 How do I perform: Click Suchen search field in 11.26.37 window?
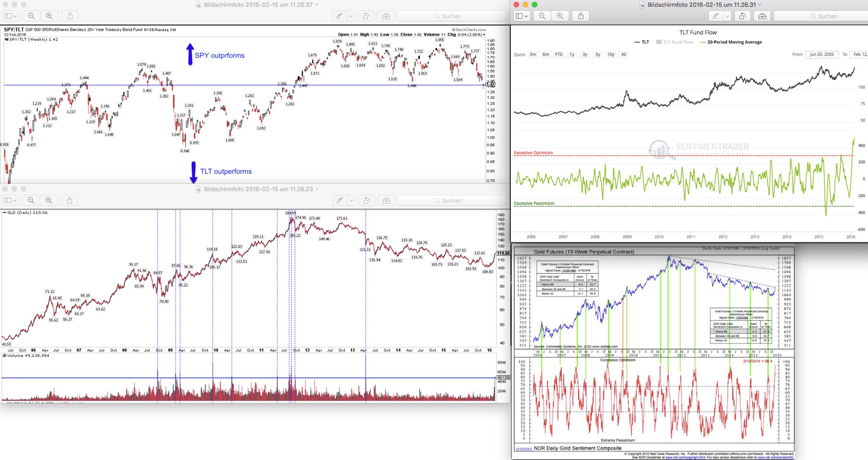[x=452, y=16]
